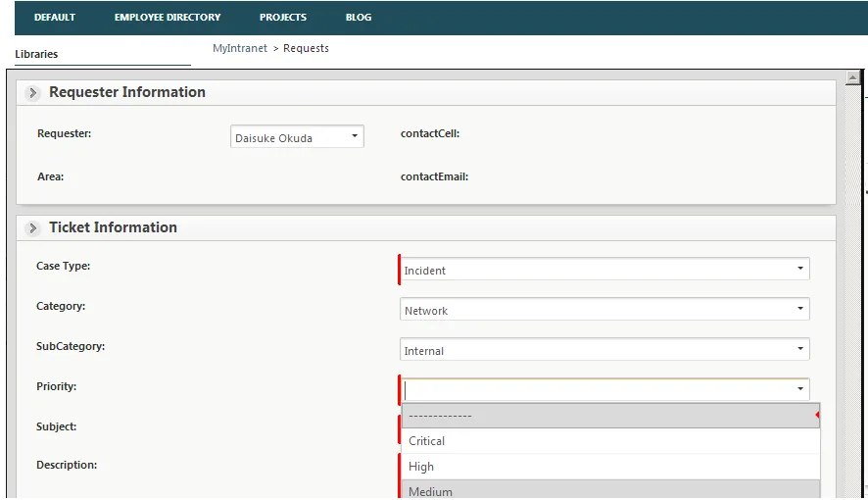Open the SubCategory dropdown showing Internal

(604, 350)
